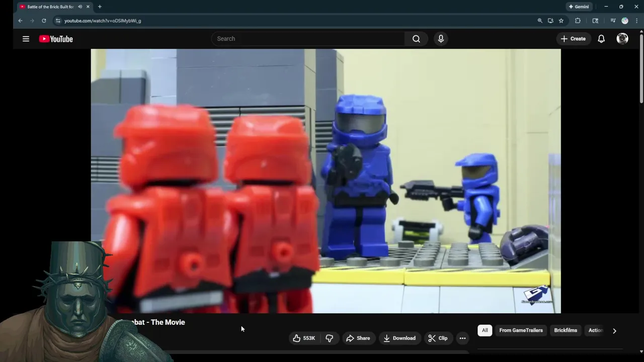Click the video player area
This screenshot has width=644, height=362.
click(326, 181)
